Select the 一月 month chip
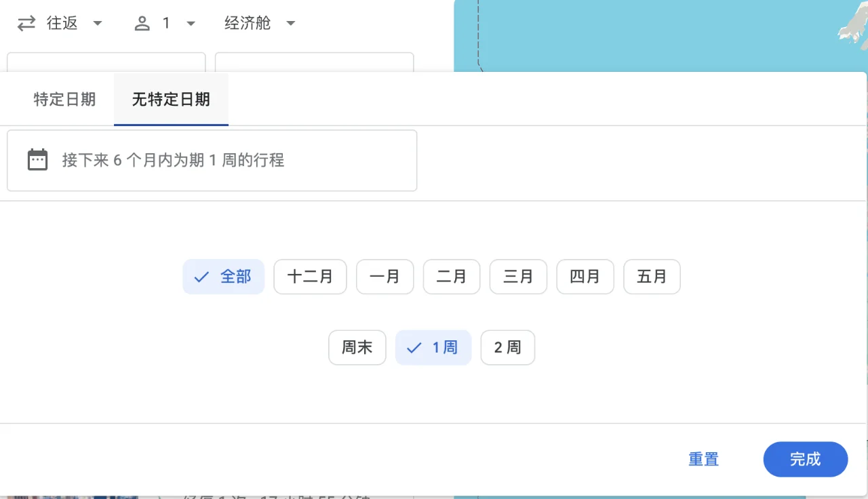The image size is (868, 499). coord(384,277)
